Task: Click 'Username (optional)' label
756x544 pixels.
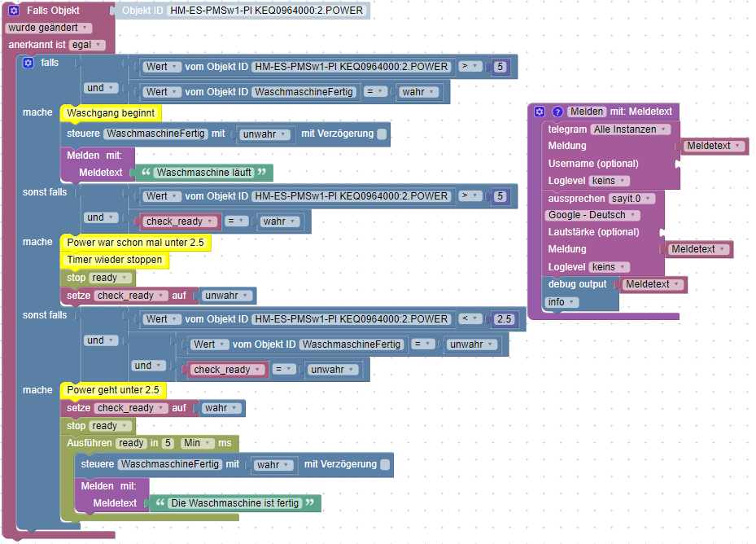Action: coord(593,164)
